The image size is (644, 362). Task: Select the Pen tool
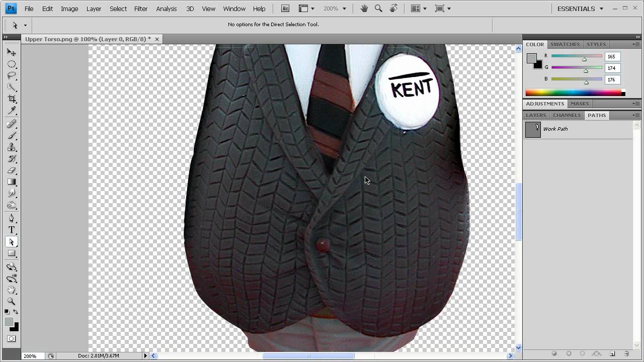click(12, 219)
